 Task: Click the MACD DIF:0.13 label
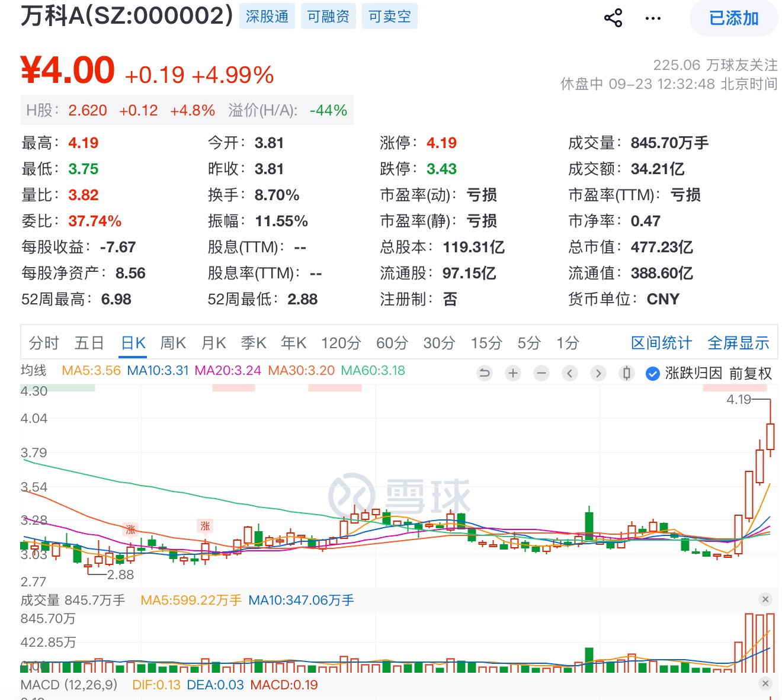click(156, 685)
